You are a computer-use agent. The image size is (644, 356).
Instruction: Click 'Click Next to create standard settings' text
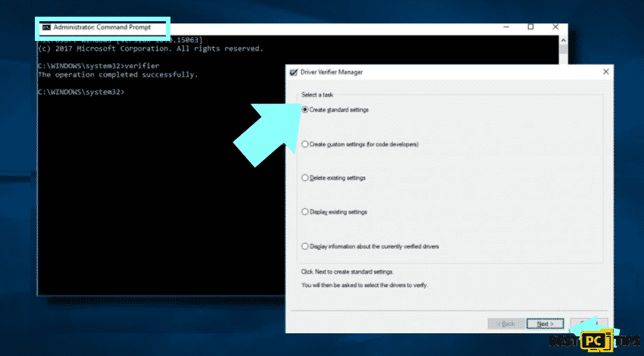[x=347, y=272]
